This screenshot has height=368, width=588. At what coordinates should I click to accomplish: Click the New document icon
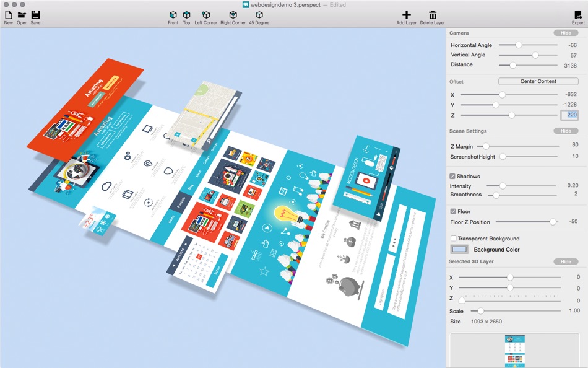point(8,15)
